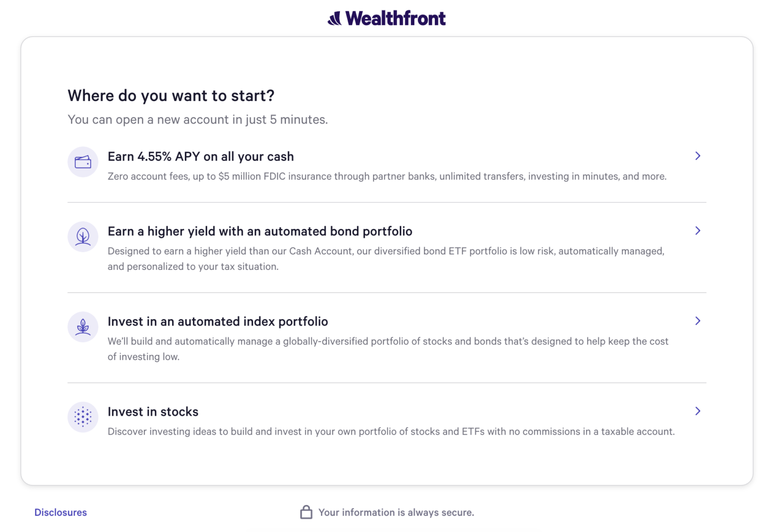The height and width of the screenshot is (532, 784).
Task: Click the subtitle about opening an account in 5 minutes
Action: pos(198,119)
